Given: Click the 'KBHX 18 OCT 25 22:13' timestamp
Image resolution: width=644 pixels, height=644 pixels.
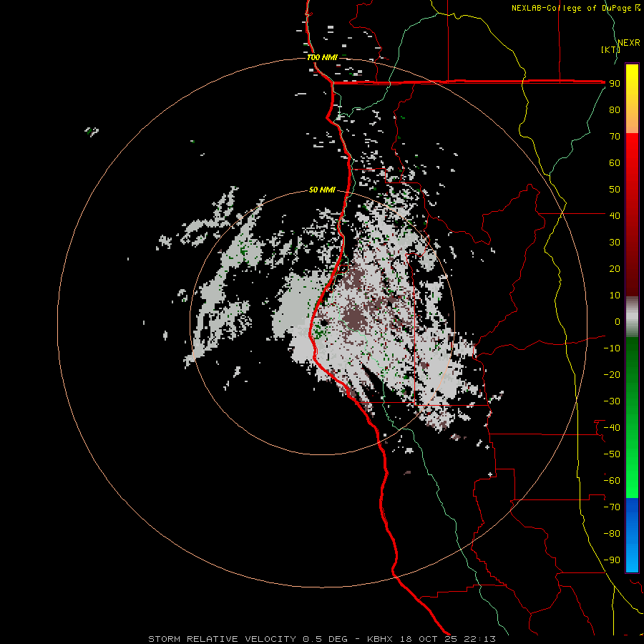Looking at the screenshot, I should click(x=431, y=639).
